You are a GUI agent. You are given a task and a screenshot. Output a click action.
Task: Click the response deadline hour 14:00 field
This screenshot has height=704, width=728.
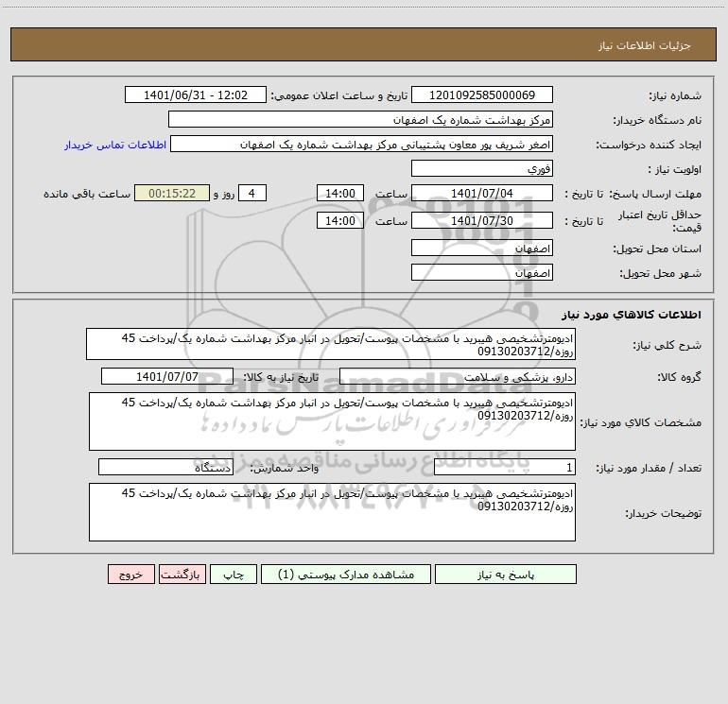pos(339,193)
